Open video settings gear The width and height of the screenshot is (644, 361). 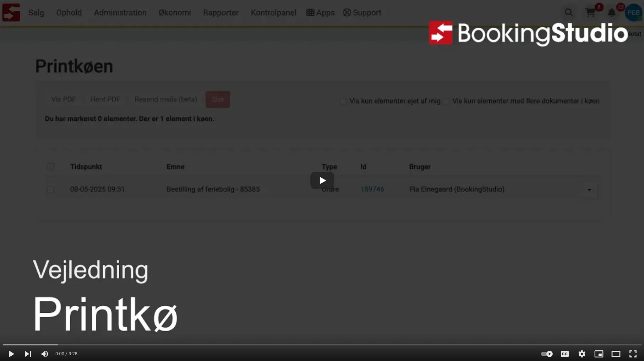(x=582, y=354)
